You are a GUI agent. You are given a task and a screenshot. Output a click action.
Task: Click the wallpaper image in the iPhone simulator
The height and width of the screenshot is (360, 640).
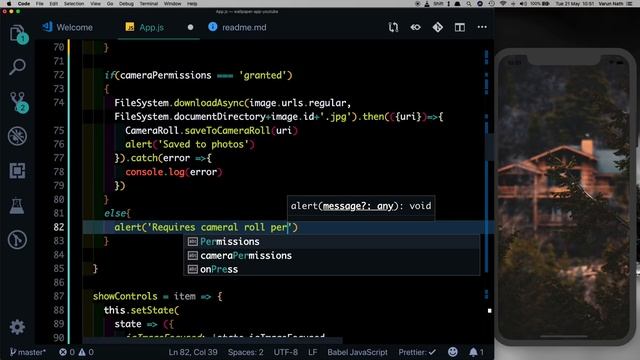point(564,196)
